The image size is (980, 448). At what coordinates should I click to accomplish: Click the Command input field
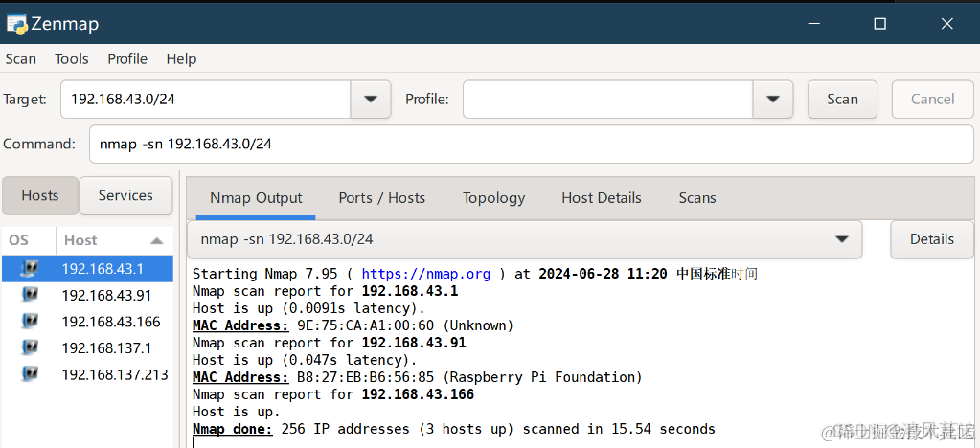[x=532, y=144]
